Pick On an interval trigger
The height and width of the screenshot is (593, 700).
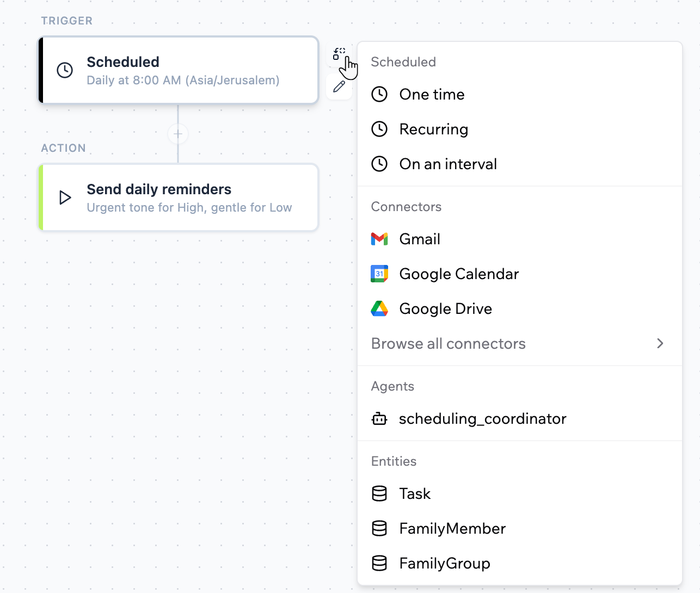(520, 164)
